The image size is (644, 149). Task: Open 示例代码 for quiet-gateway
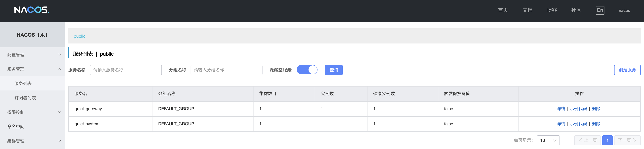point(579,109)
